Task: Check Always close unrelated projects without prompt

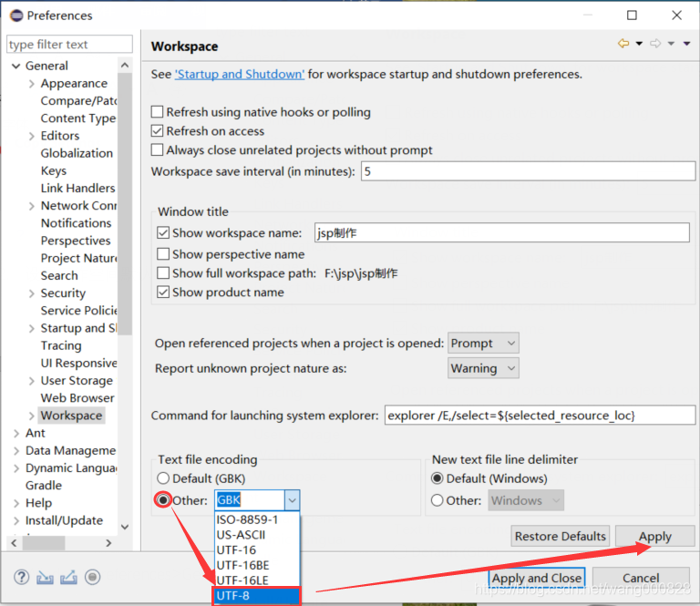Action: point(157,150)
